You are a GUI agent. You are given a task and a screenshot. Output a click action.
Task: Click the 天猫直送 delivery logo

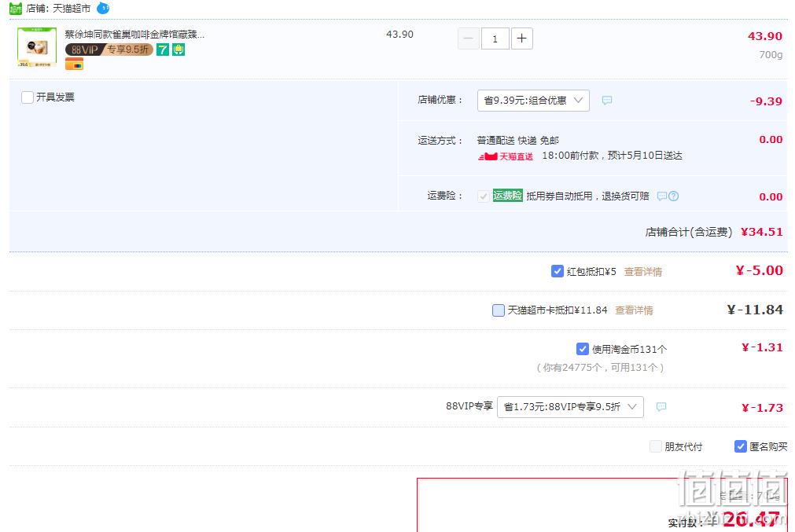pyautogui.click(x=506, y=156)
